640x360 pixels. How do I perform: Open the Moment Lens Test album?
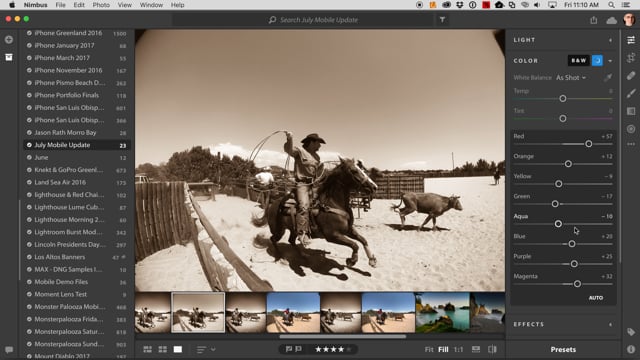pos(77,294)
